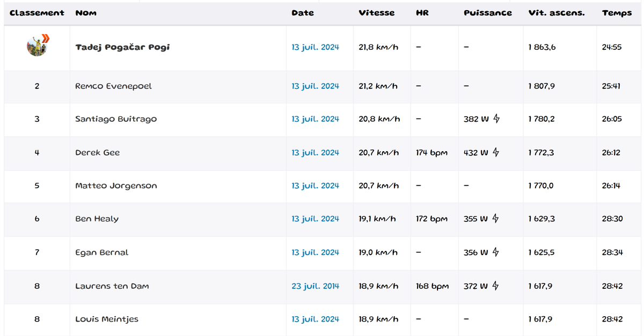Click the 356 W power value
Image resolution: width=644 pixels, height=336 pixels.
pyautogui.click(x=477, y=252)
